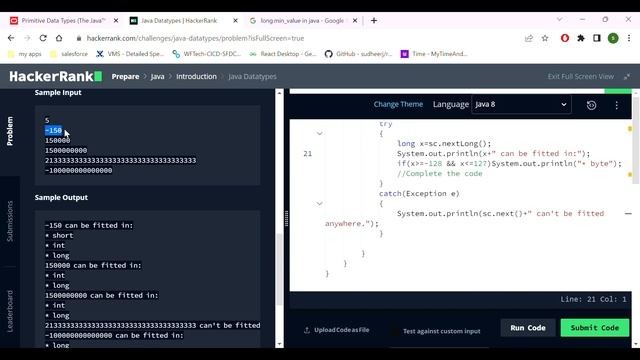Open the Submissions side tab

[x=10, y=221]
